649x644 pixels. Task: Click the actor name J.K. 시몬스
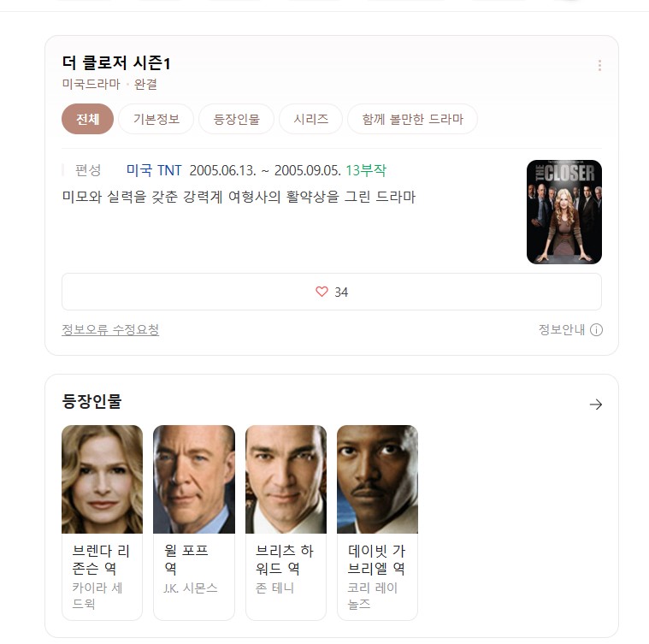[191, 588]
